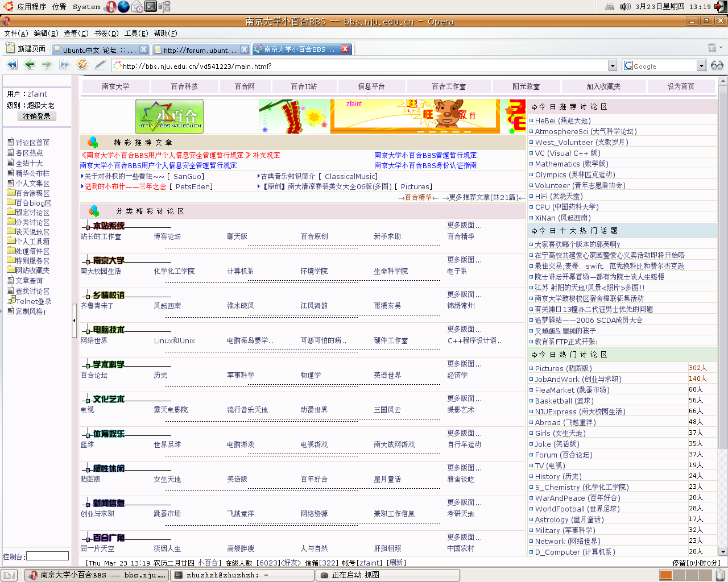Click the festive zfaint banner image
728x582 pixels.
point(392,117)
